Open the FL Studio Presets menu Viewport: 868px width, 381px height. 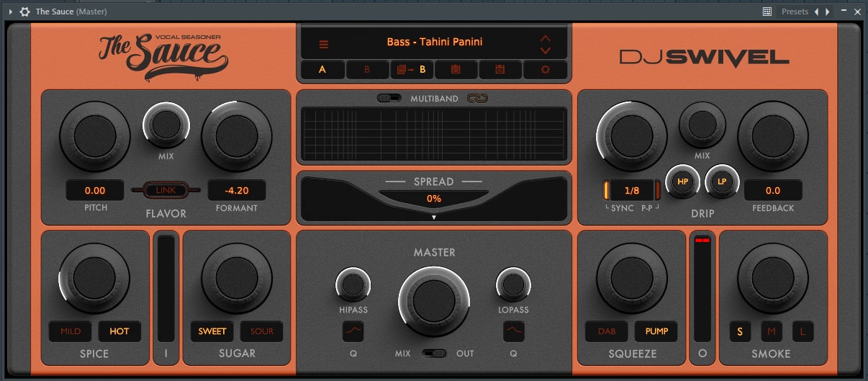795,12
